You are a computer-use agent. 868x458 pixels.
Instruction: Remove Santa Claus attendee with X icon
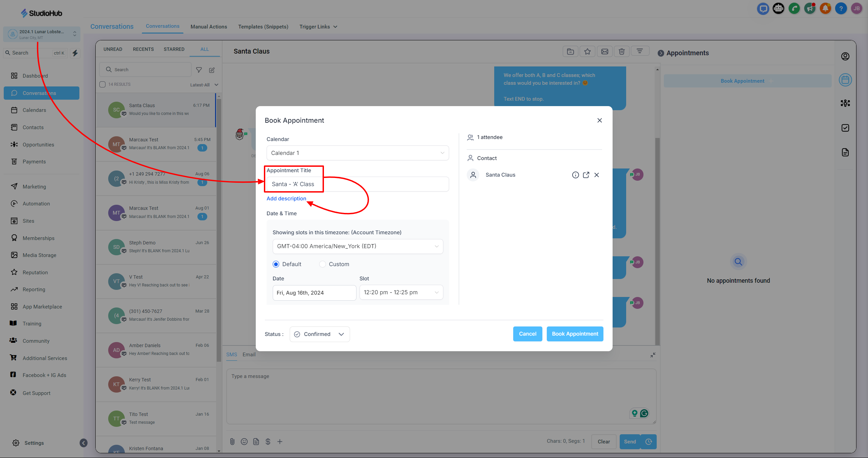[597, 175]
